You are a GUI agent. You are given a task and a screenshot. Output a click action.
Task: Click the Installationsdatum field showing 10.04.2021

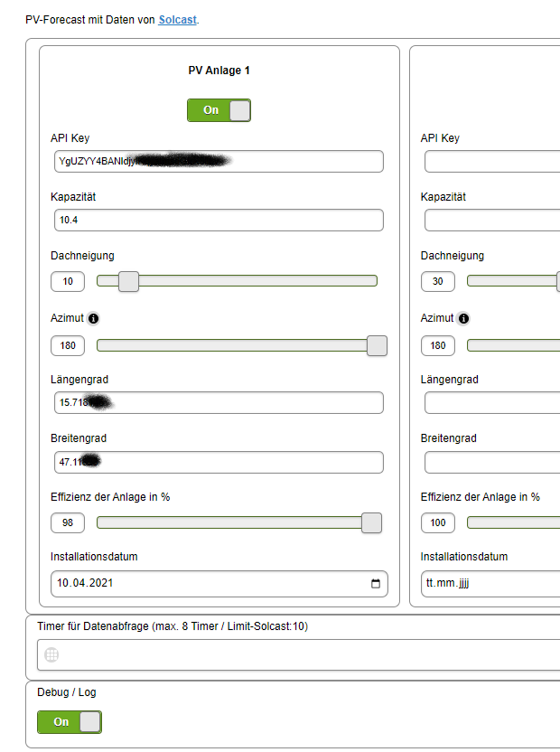[x=219, y=584]
